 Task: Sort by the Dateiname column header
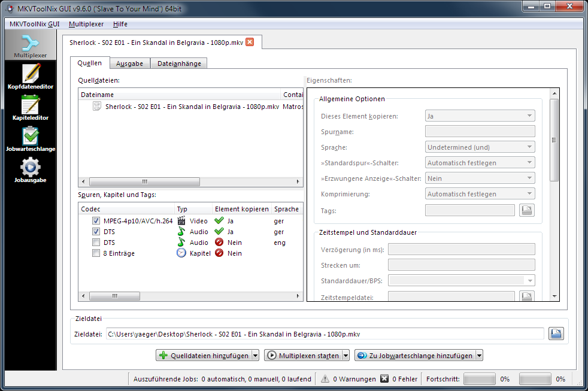(x=180, y=95)
